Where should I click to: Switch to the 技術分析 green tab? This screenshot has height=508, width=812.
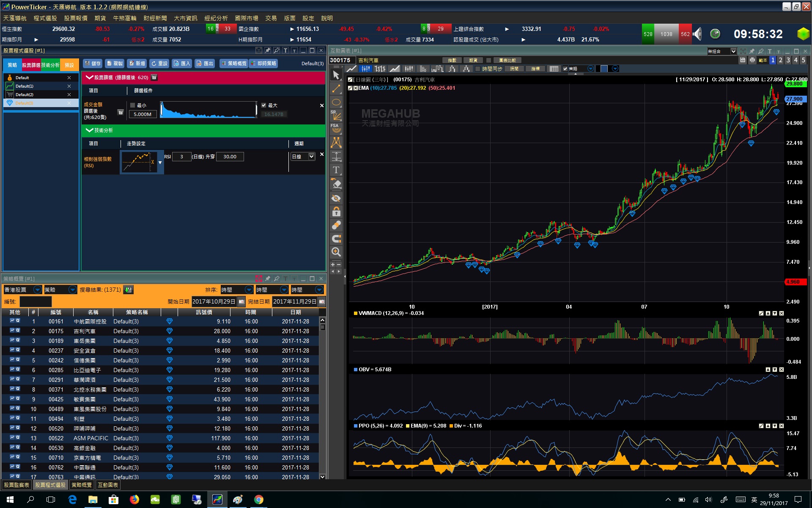click(50, 65)
